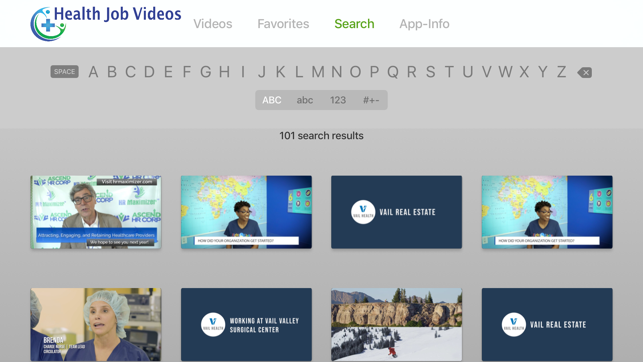Tap letter W on the keyboard
The width and height of the screenshot is (643, 362).
(x=505, y=72)
